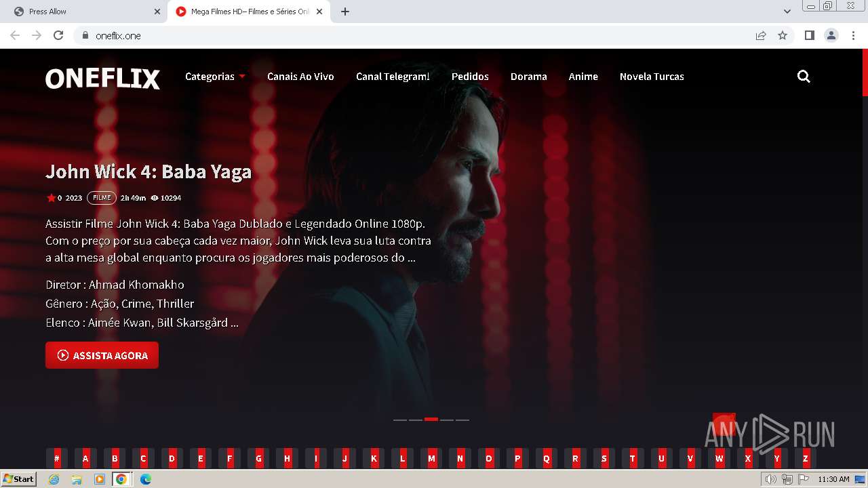Open the Windows Start menu
Screen dimensions: 868x488
(x=18, y=479)
